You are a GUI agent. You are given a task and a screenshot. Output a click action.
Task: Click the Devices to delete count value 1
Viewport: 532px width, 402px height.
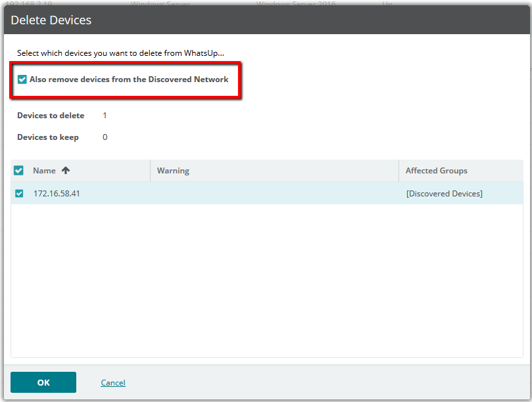pyautogui.click(x=105, y=116)
